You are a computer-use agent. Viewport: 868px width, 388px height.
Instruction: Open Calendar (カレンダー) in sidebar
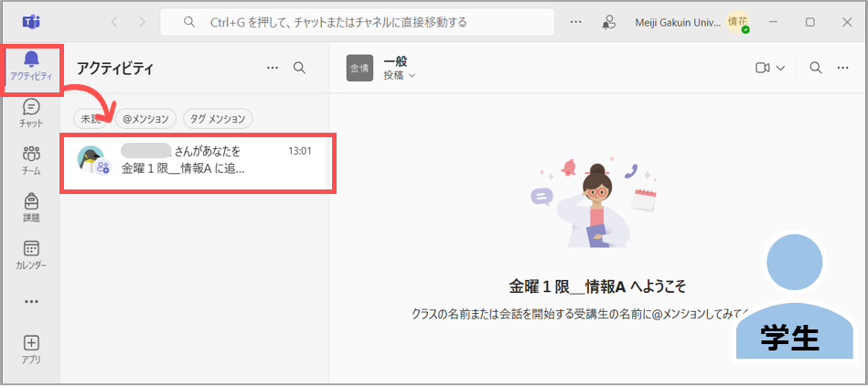tap(31, 255)
